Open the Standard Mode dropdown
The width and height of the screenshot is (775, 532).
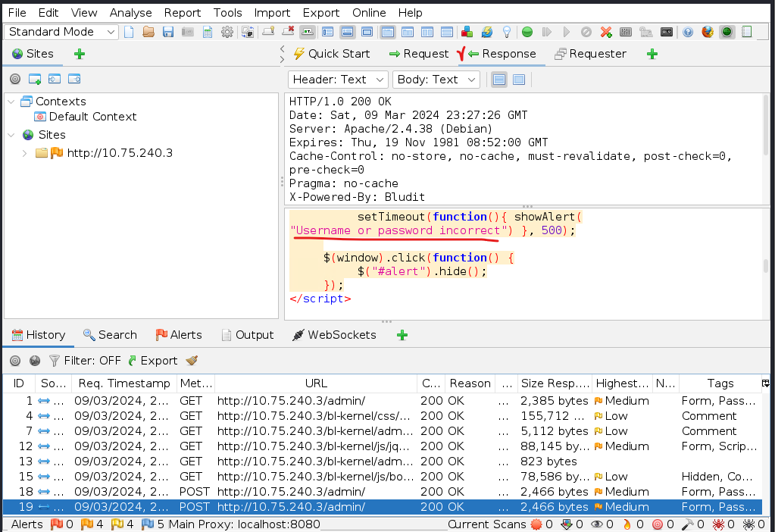click(61, 32)
